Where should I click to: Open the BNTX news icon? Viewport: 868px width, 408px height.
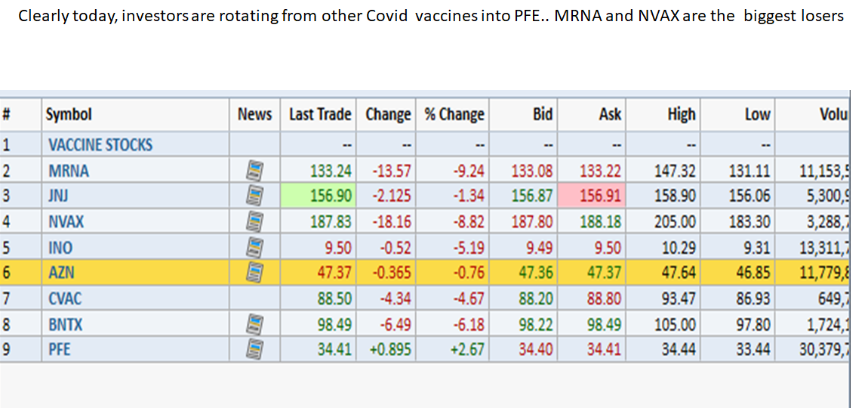(254, 325)
